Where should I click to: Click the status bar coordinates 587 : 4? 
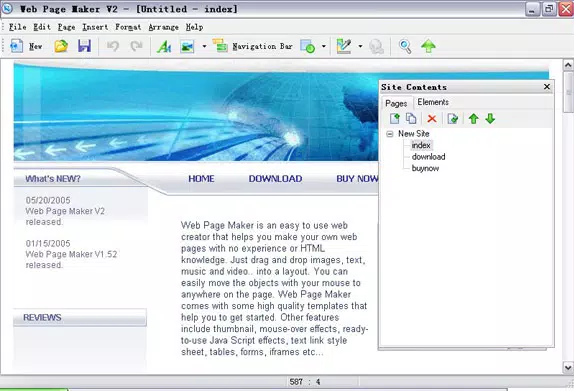(x=305, y=382)
